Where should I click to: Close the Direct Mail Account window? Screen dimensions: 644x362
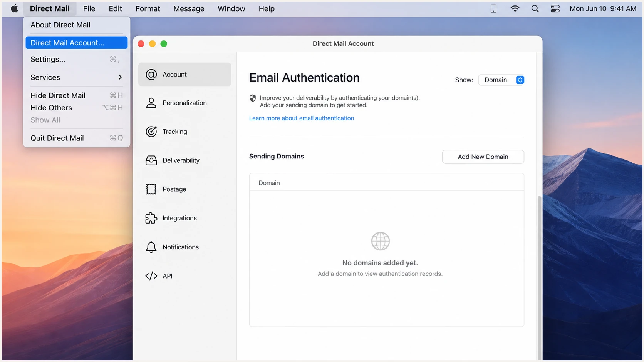click(x=141, y=44)
